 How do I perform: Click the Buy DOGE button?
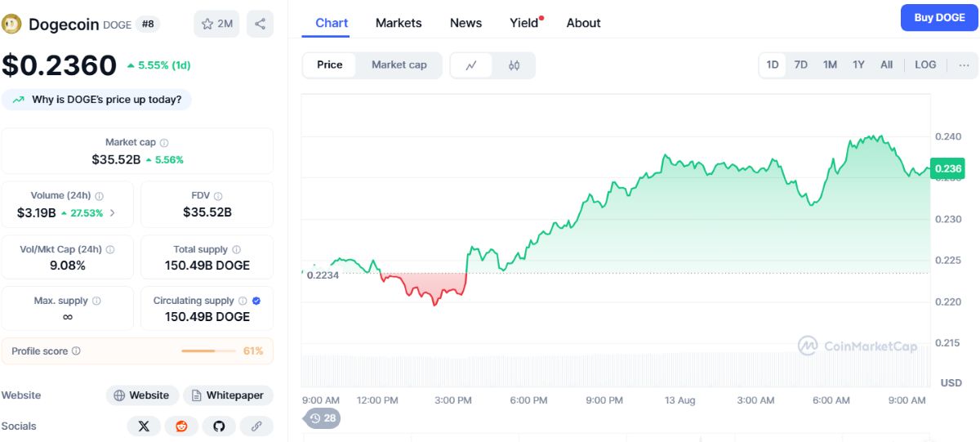[939, 18]
